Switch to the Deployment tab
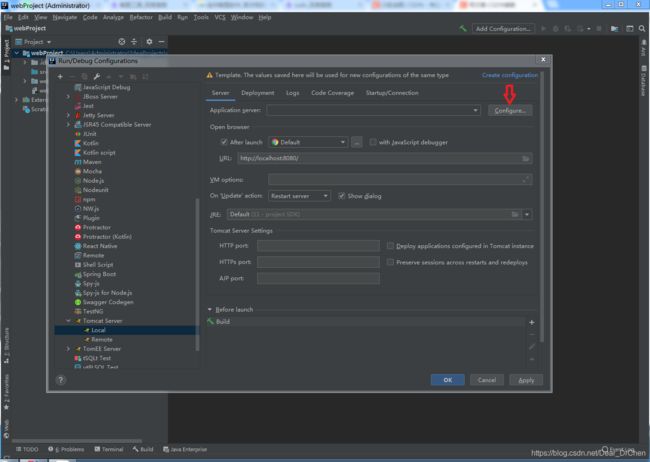The width and height of the screenshot is (650, 462). coord(257,93)
